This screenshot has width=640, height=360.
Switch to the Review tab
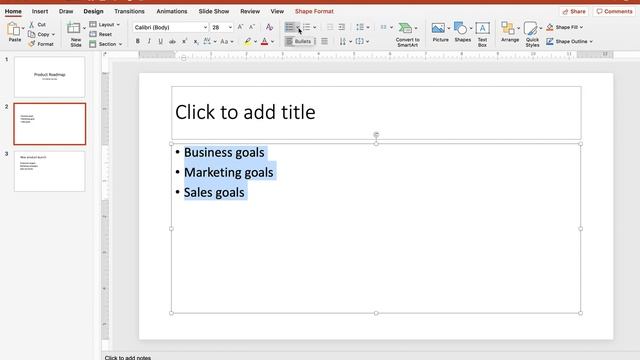250,11
